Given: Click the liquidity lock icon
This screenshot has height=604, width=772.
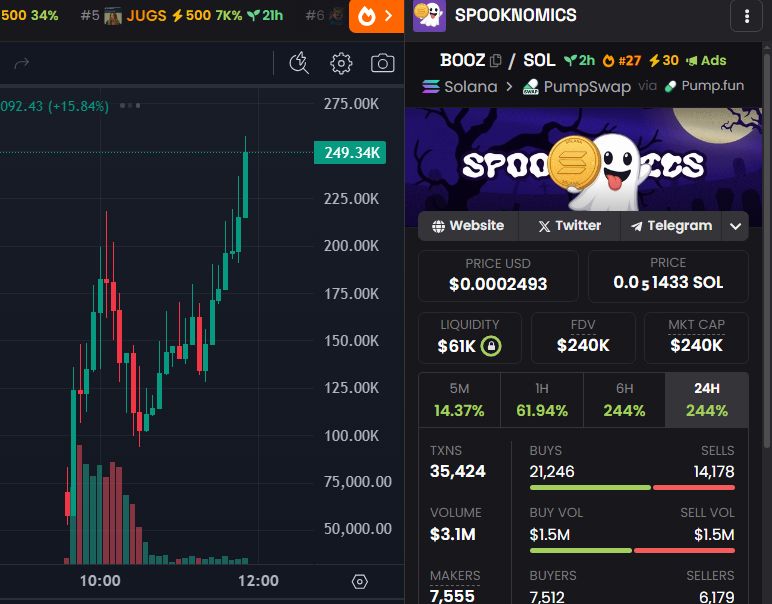Looking at the screenshot, I should click(491, 346).
